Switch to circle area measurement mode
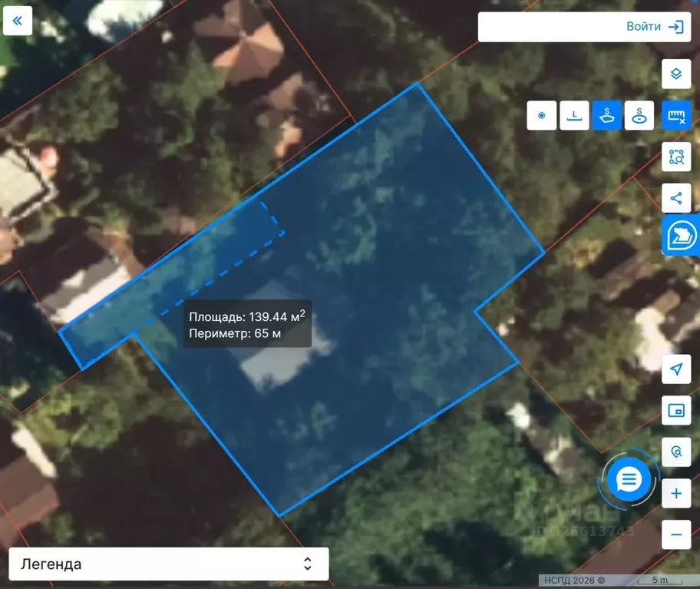The height and width of the screenshot is (589, 700). [x=639, y=116]
